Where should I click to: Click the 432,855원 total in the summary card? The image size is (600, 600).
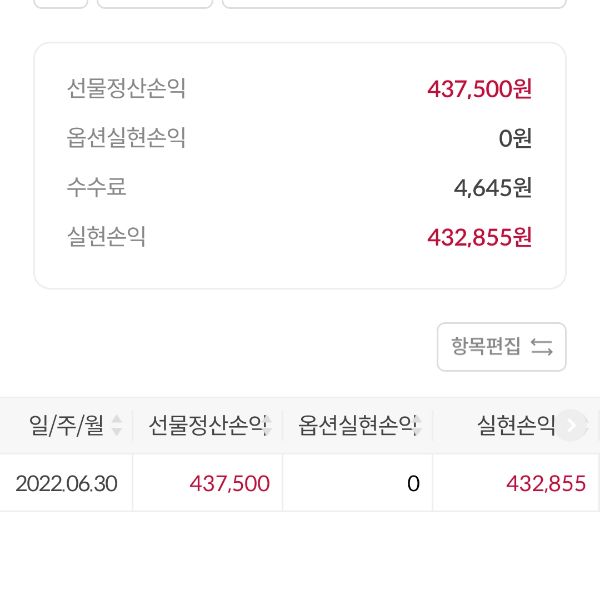tap(479, 237)
